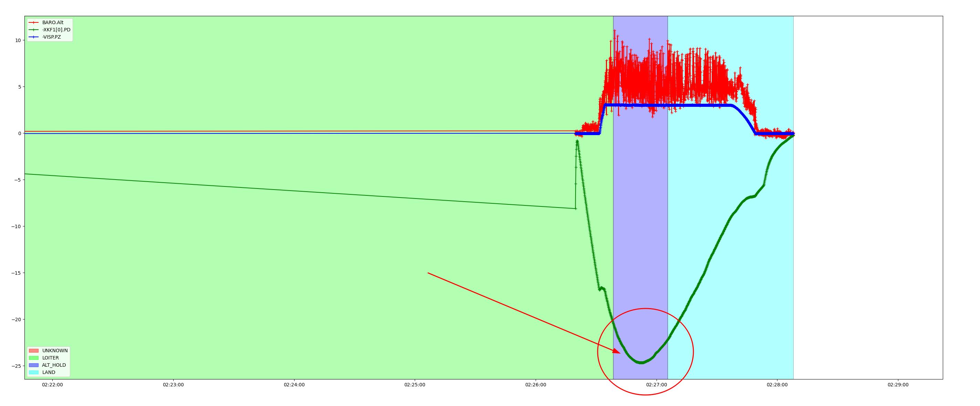Select the BARO.Alt legend label
980x406 pixels.
[53, 22]
